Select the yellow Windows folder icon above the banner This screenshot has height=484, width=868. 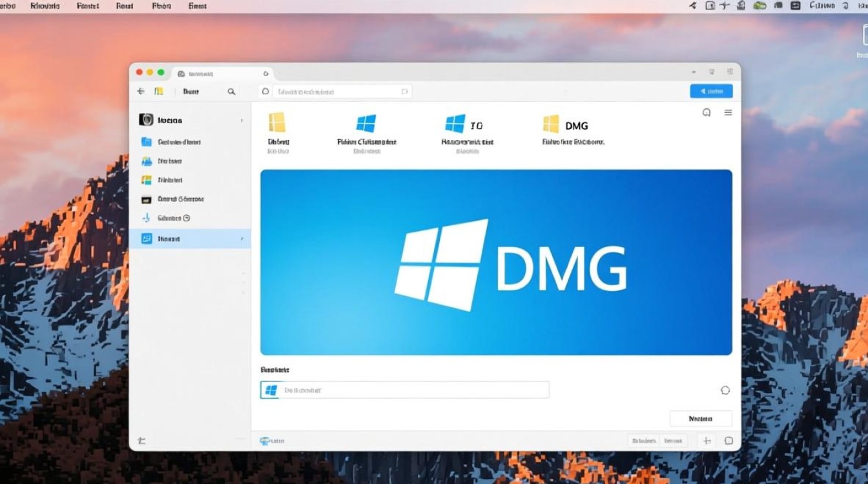coord(278,123)
